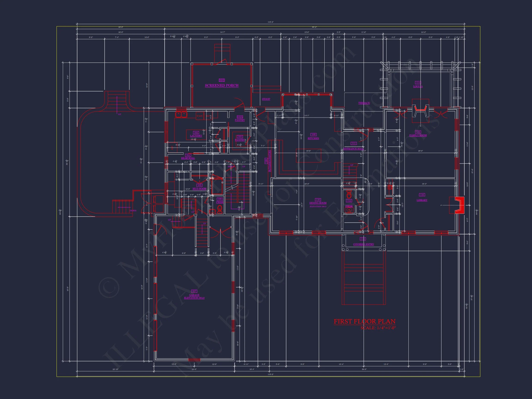Select the Butler's Pantry vertical label

[269, 161]
